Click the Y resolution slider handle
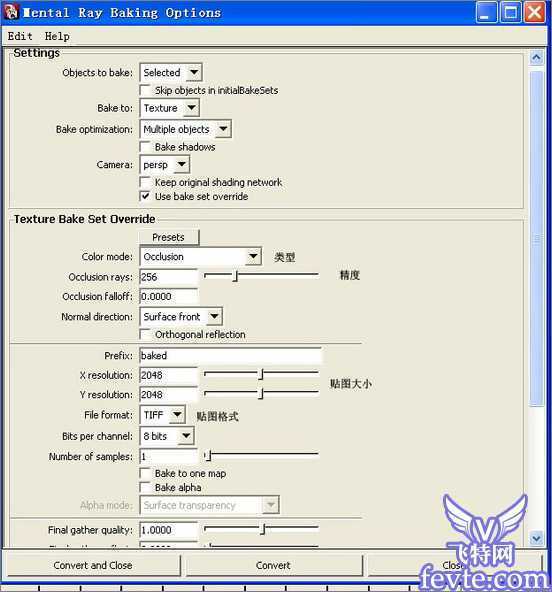 coord(261,394)
